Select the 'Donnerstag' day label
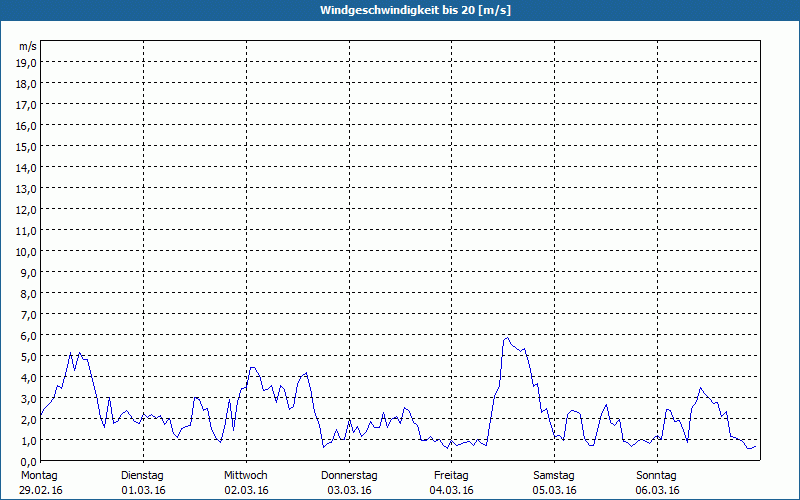This screenshot has height=500, width=800. (x=349, y=476)
